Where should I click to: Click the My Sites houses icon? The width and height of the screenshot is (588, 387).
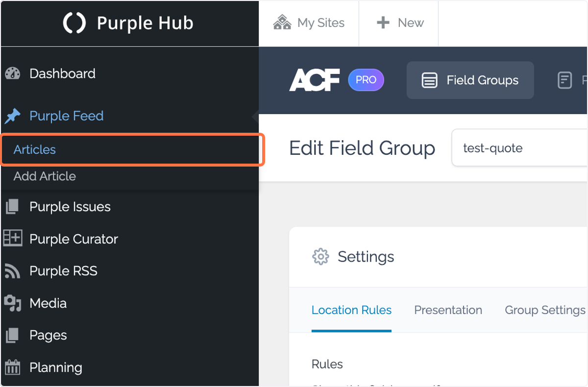282,23
